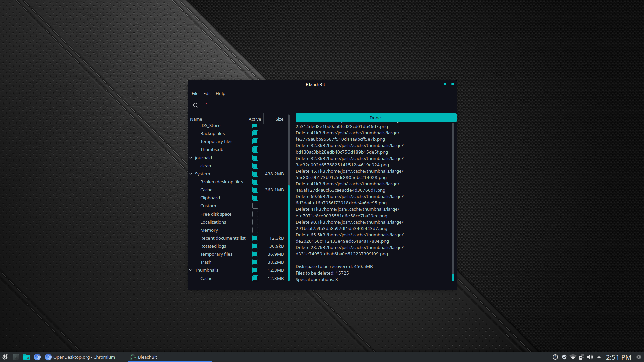Click the red Clean trash icon
644x362 pixels.
[207, 106]
